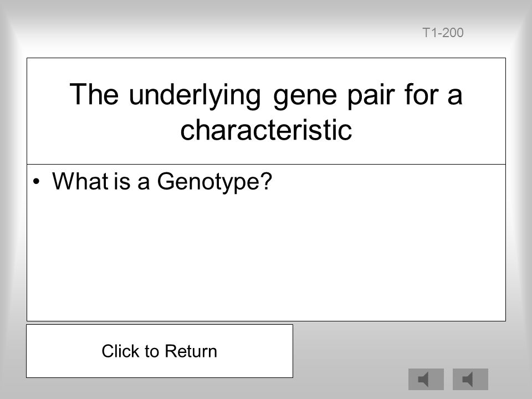Viewport: 532px width, 399px height.
Task: Click the word "The" starting the title
Action: [x=94, y=94]
